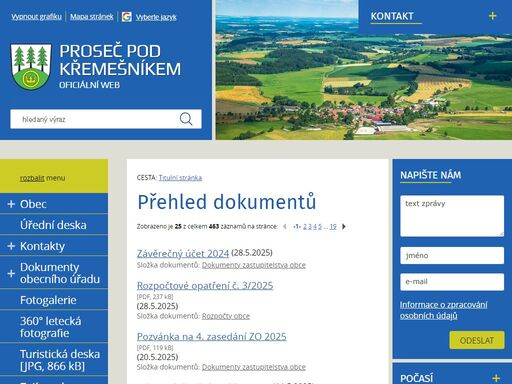Click the previous page arrow in pagination
Viewport: 512px width, 384px height.
tap(285, 227)
